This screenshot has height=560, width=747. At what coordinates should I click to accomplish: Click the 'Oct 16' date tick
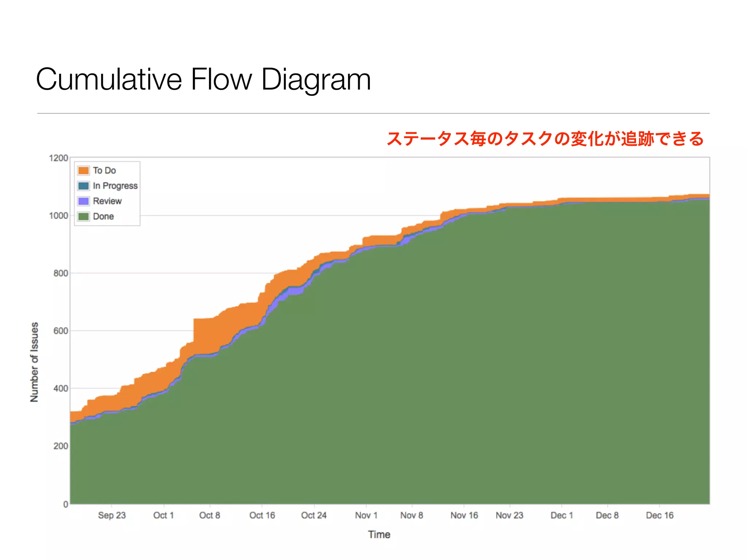point(262,516)
